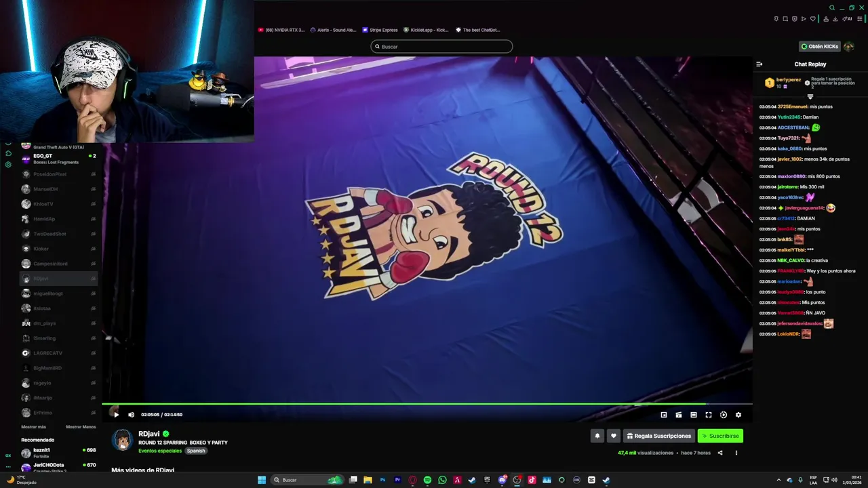Toggle theater mode in the player
This screenshot has height=488, width=868.
(694, 415)
